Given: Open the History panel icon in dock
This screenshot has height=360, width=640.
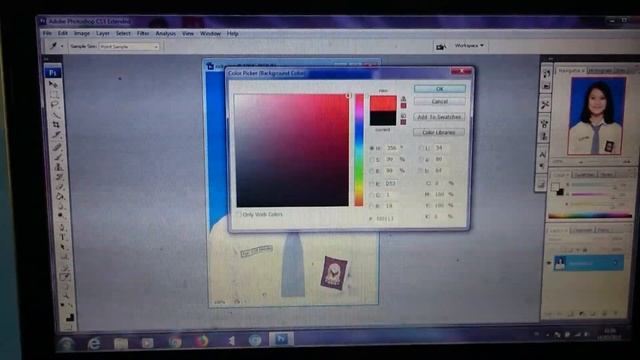Looking at the screenshot, I should click(x=546, y=74).
